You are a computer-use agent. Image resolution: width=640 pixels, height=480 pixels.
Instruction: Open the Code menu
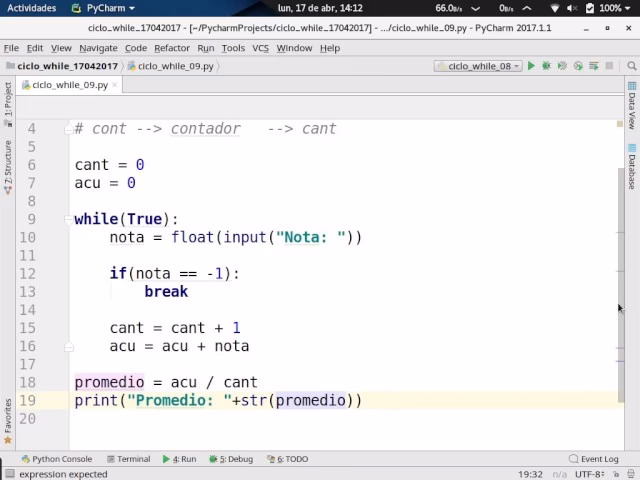click(136, 48)
